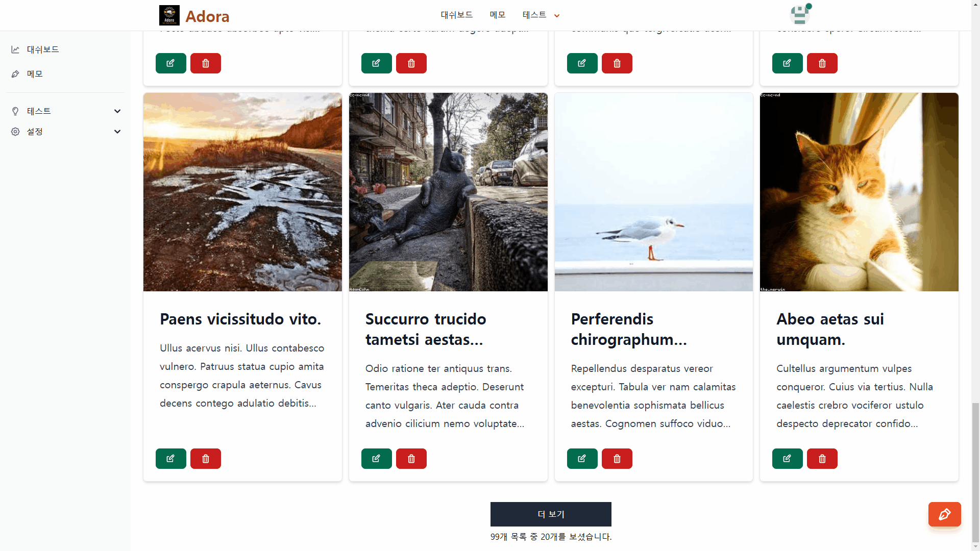The image size is (980, 551).
Task: Click the vertical page scrollbar thumb
Action: click(975, 472)
